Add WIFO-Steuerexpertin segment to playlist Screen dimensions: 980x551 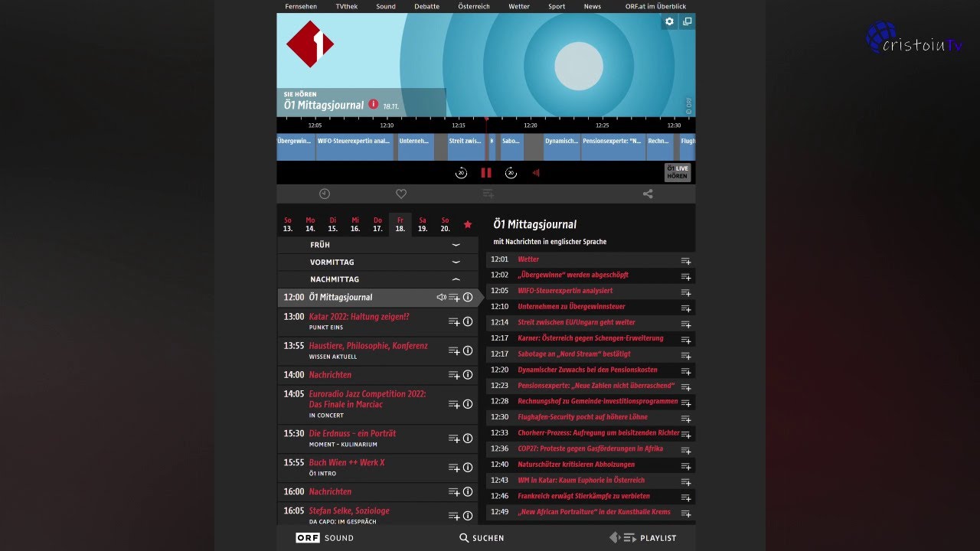[686, 292]
